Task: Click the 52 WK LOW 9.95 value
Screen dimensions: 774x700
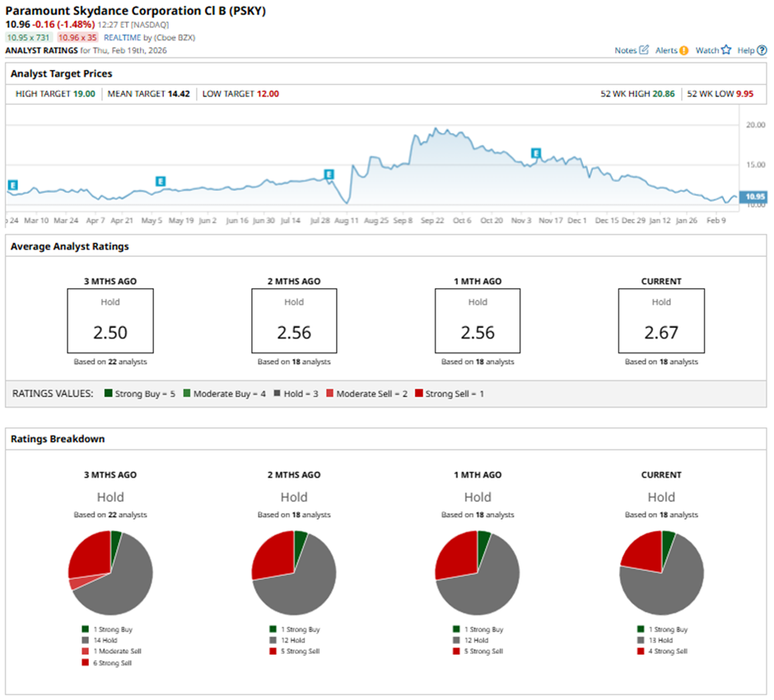Action: [x=746, y=94]
